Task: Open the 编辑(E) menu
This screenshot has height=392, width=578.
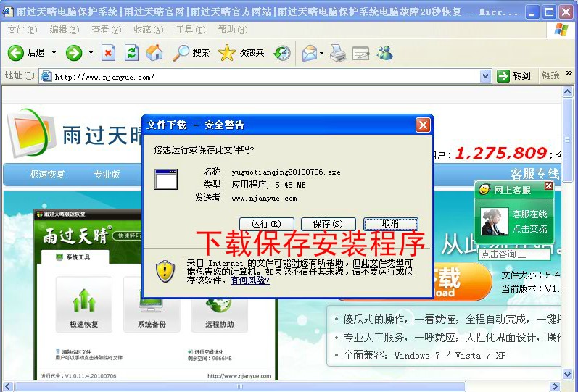Action: 64,30
